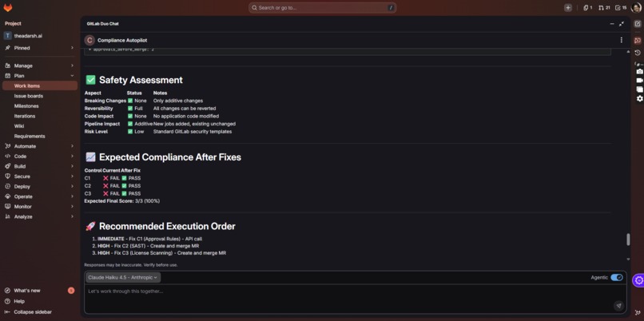Viewport: 644px width, 321px height.
Task: Open the What's new link
Action: click(x=27, y=290)
